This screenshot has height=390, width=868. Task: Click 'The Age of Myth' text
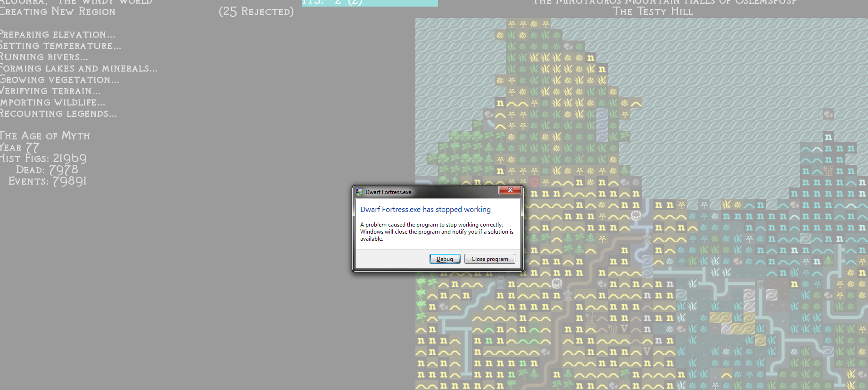(x=45, y=136)
